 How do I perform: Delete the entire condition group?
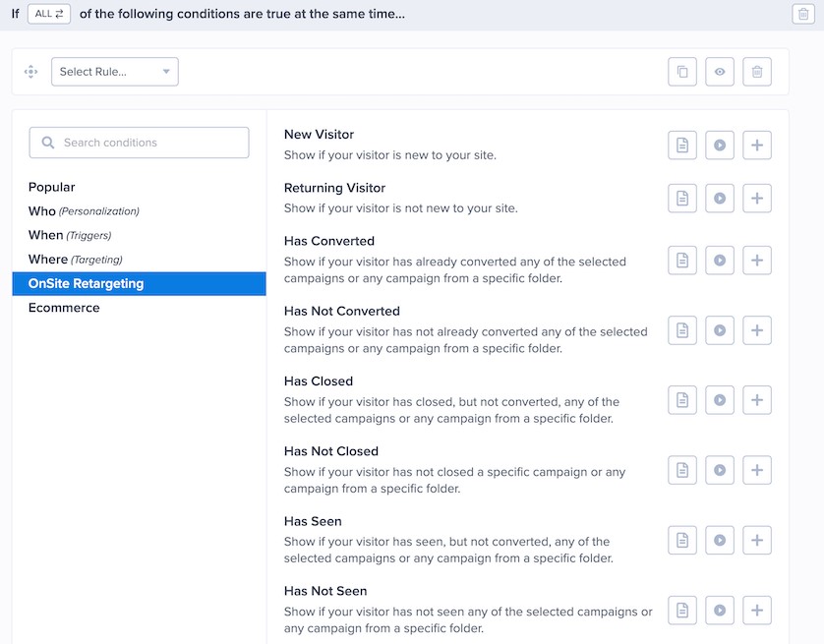point(803,14)
